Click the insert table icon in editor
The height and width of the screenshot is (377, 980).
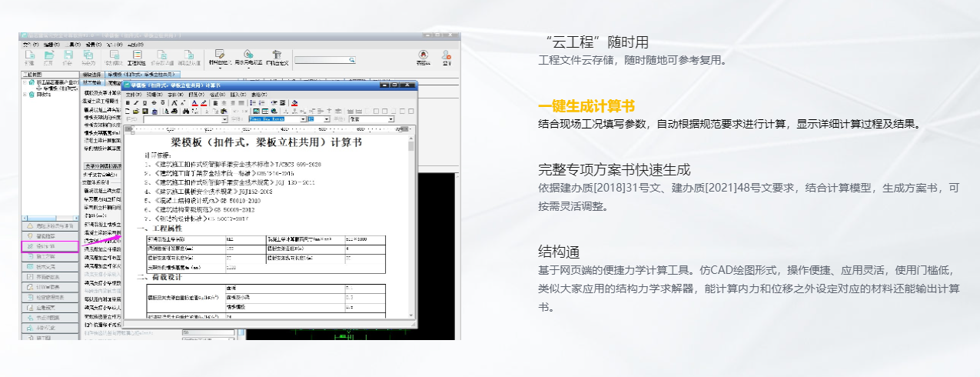coord(265,112)
